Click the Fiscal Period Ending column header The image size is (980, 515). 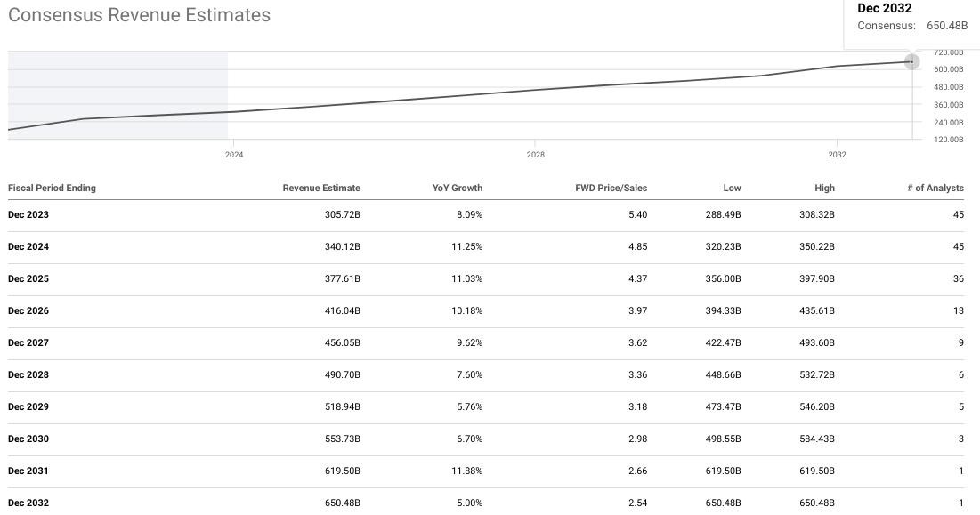[x=52, y=189]
